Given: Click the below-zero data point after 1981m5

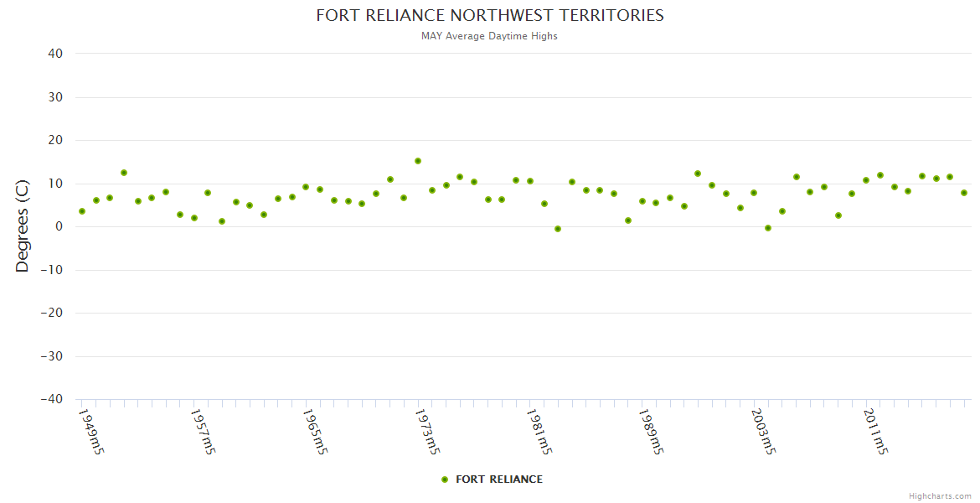Looking at the screenshot, I should click(x=558, y=229).
